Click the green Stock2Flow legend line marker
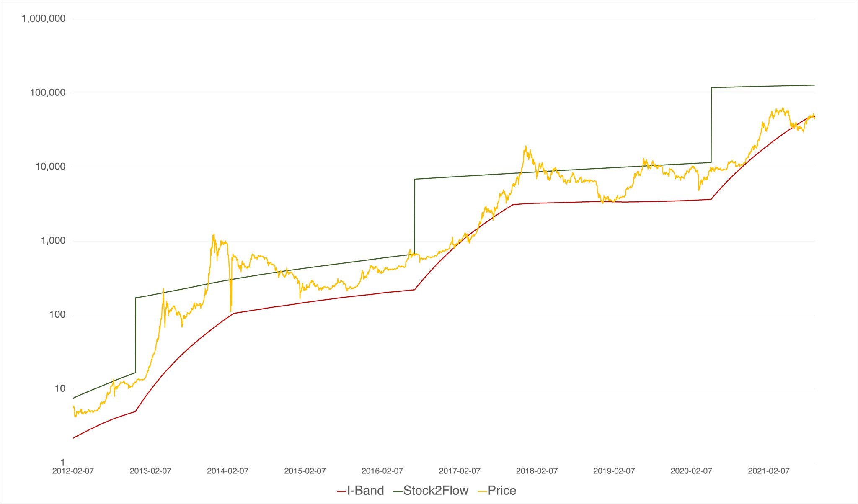Image resolution: width=858 pixels, height=504 pixels. (398, 491)
